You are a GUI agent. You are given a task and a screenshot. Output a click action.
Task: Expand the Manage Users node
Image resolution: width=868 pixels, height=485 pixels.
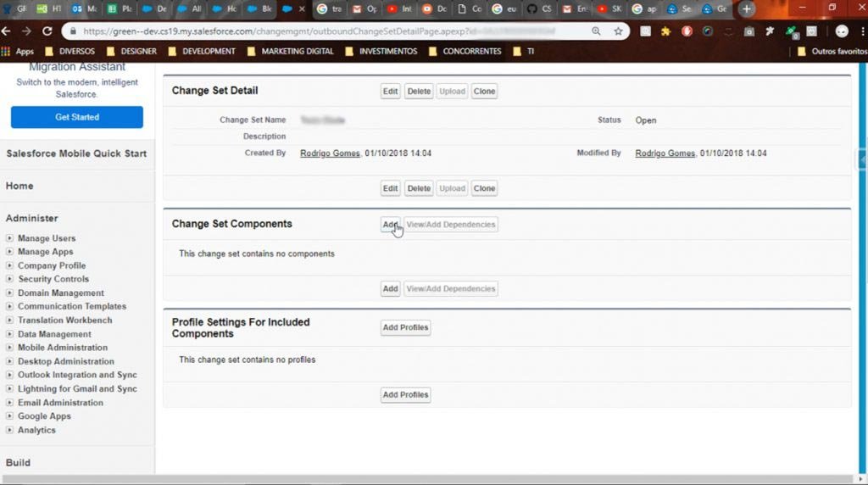[9, 238]
